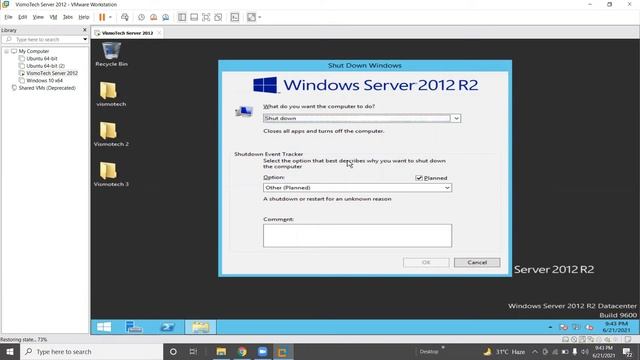Show hidden icons in guest tray
640x360 pixels.
coord(550,327)
